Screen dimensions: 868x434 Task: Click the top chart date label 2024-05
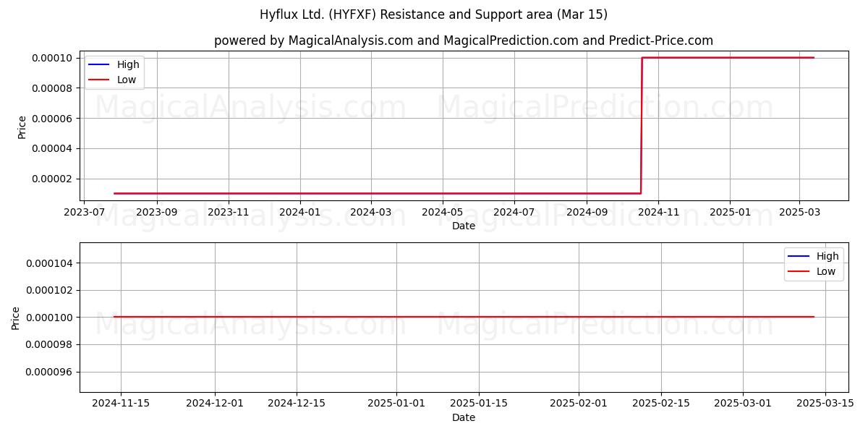click(x=443, y=213)
